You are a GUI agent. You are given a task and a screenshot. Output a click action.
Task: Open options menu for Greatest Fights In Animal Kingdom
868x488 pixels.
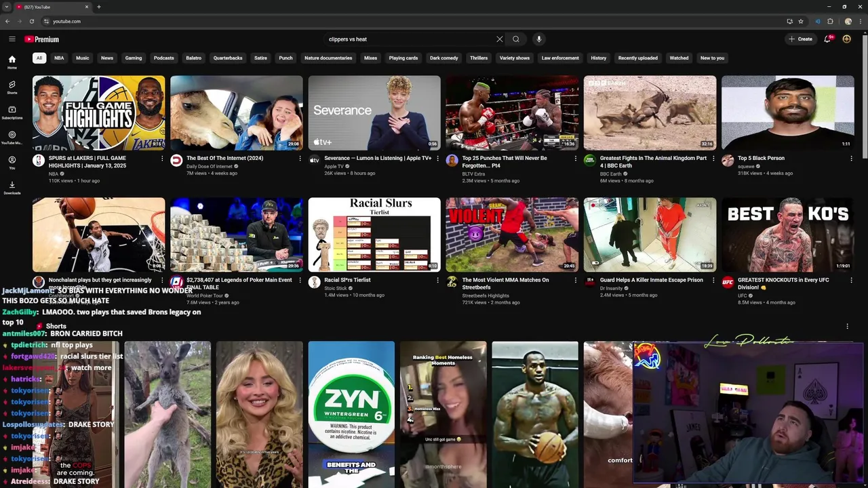click(x=713, y=159)
